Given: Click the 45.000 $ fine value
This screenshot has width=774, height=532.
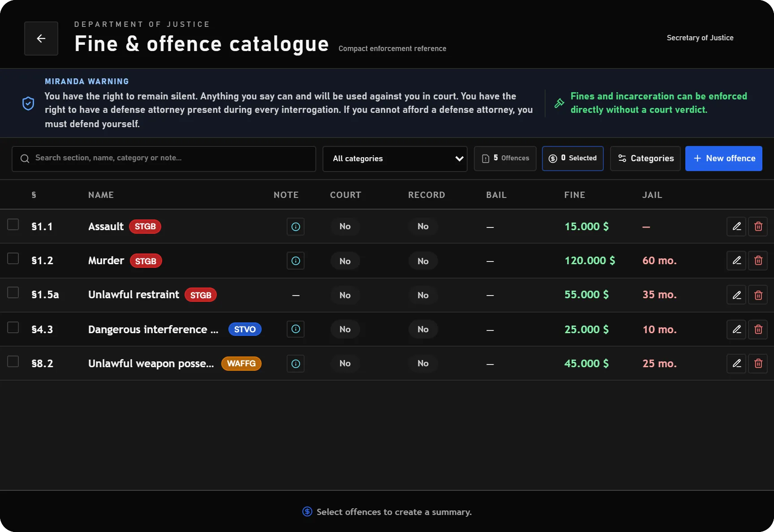Looking at the screenshot, I should click(x=587, y=364).
